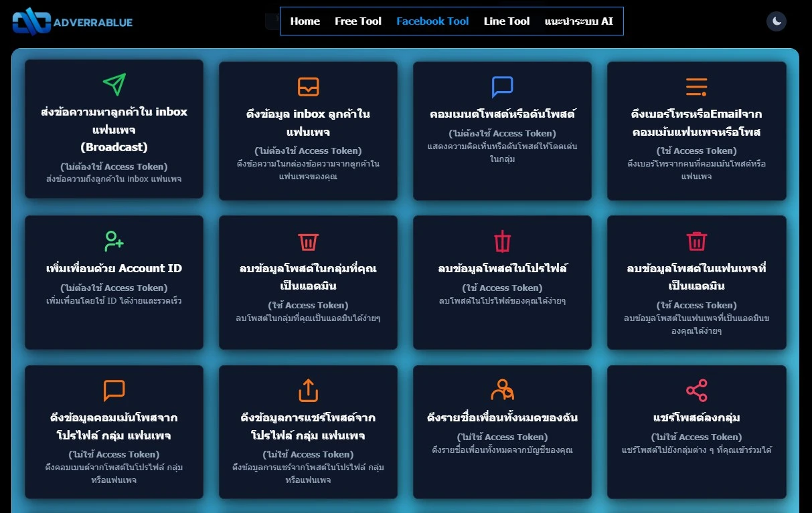The image size is (812, 513).
Task: Click the trash icon for fanpage posts
Action: click(x=696, y=241)
